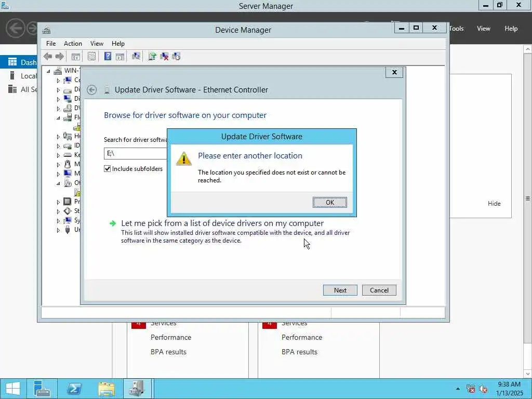532x399 pixels.
Task: Close the Update Driver Software wizard window
Action: coord(394,72)
